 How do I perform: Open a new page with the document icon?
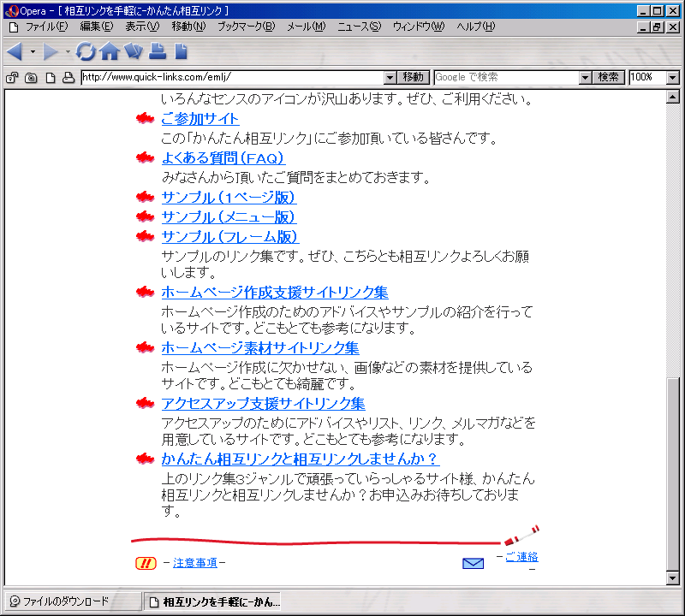pos(181,51)
